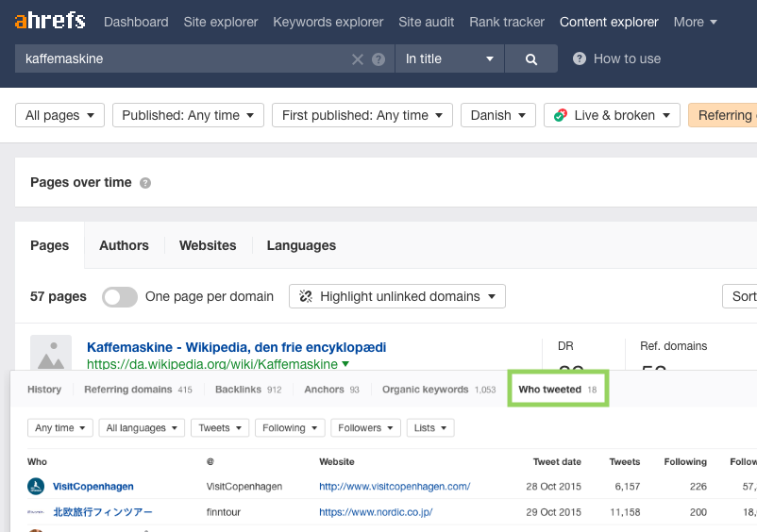757x532 pixels.
Task: Open search field help icon
Action: (x=378, y=59)
